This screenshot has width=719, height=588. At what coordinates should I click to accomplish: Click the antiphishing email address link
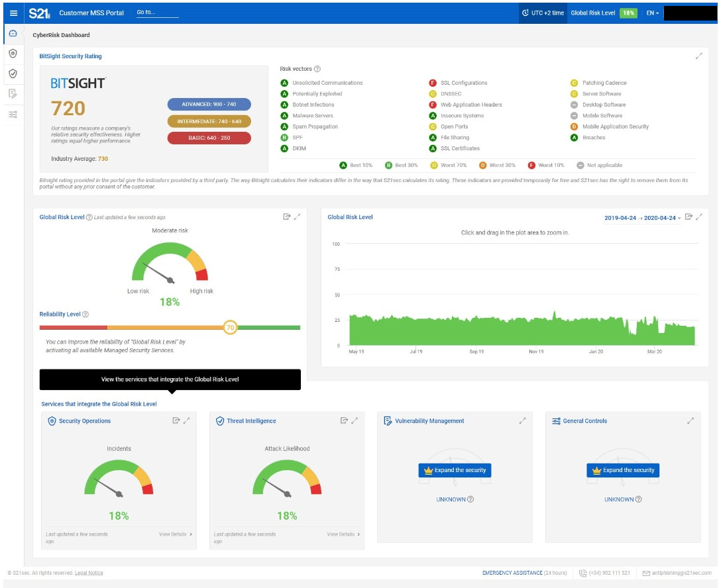pyautogui.click(x=682, y=573)
